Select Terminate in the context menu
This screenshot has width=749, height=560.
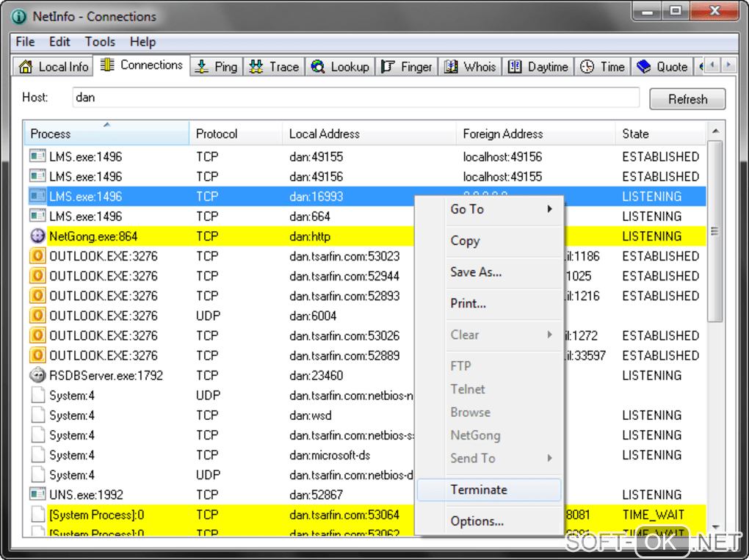tap(489, 490)
